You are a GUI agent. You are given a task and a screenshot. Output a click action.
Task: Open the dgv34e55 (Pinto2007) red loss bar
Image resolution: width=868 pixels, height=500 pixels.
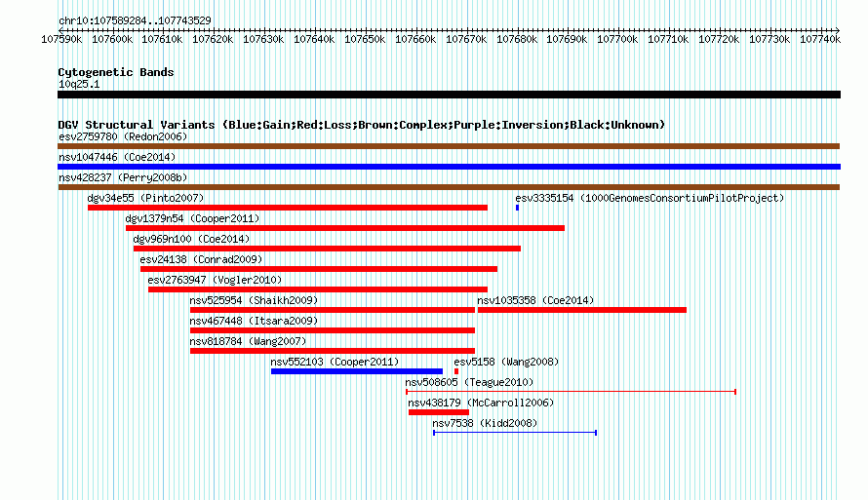pyautogui.click(x=288, y=208)
